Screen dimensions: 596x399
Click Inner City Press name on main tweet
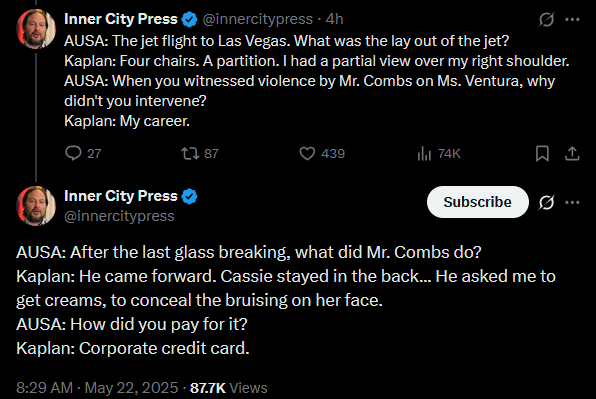(120, 196)
